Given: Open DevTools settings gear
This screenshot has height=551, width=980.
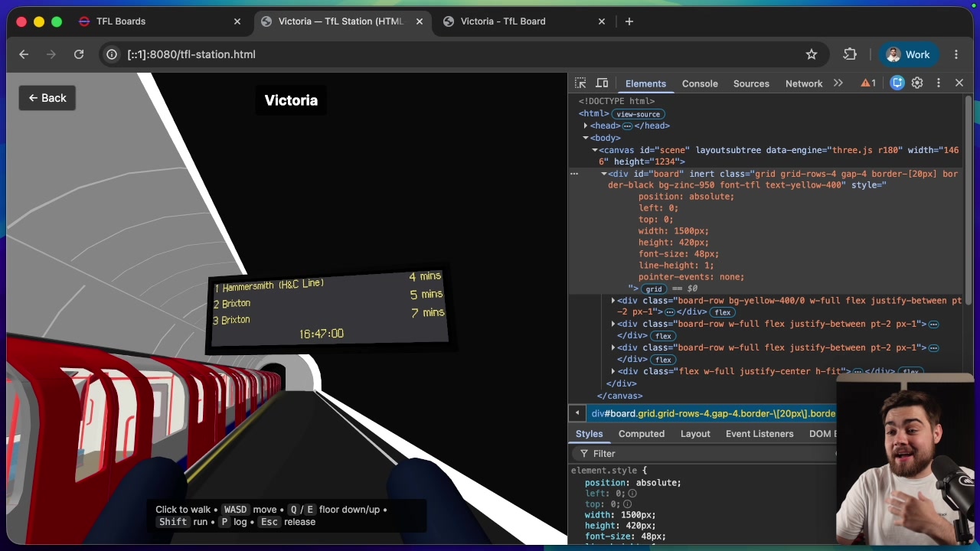Looking at the screenshot, I should point(917,83).
